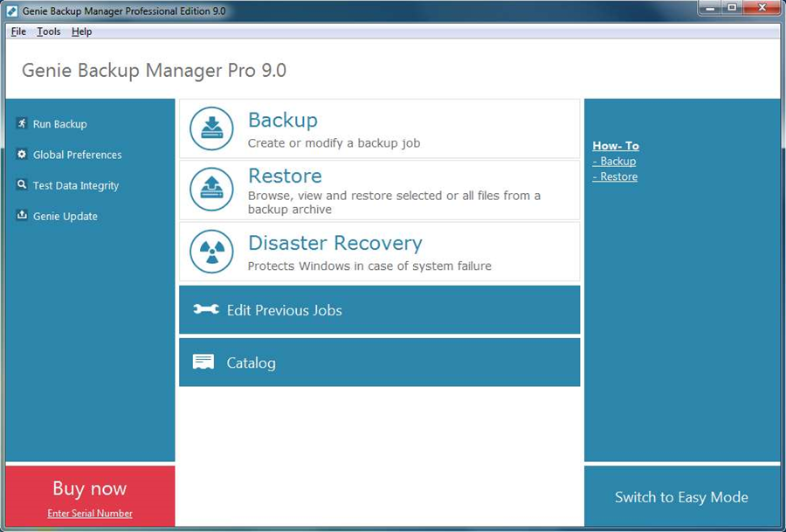Open the Help menu
This screenshot has height=532, width=786.
click(x=81, y=31)
